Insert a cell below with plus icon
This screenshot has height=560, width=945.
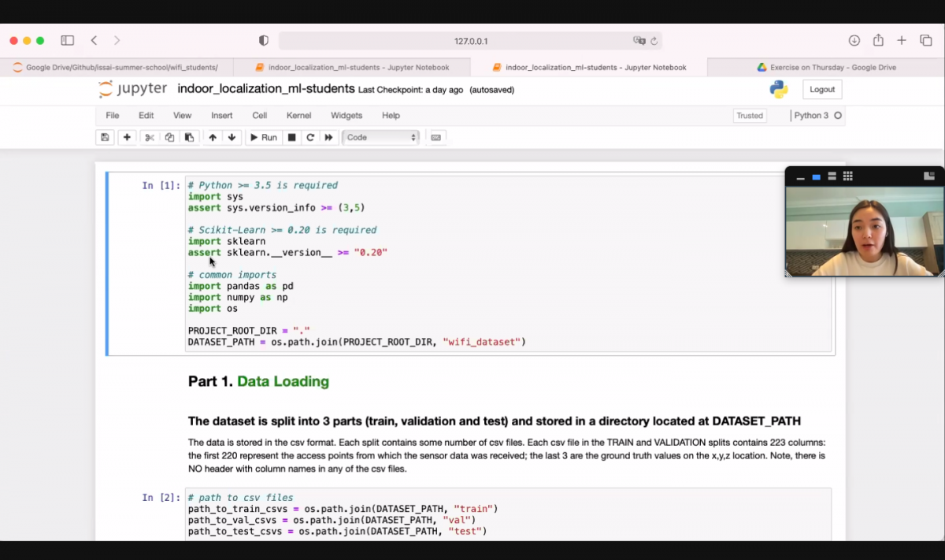click(127, 137)
